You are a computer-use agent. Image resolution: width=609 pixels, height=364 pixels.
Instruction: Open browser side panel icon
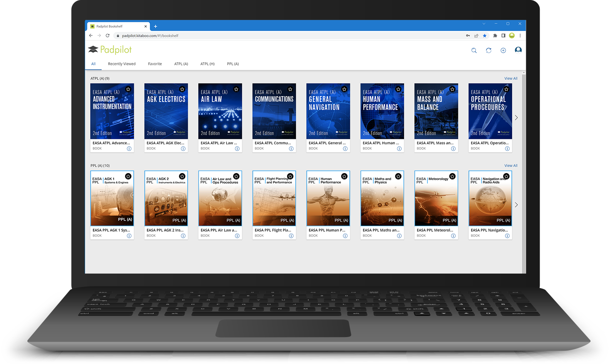click(x=503, y=35)
